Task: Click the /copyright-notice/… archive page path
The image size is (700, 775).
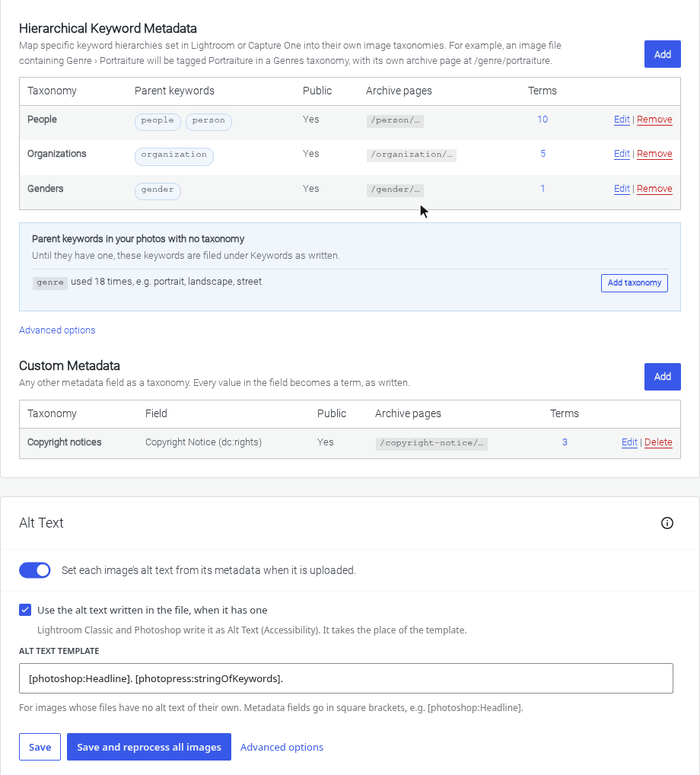Action: [x=431, y=443]
